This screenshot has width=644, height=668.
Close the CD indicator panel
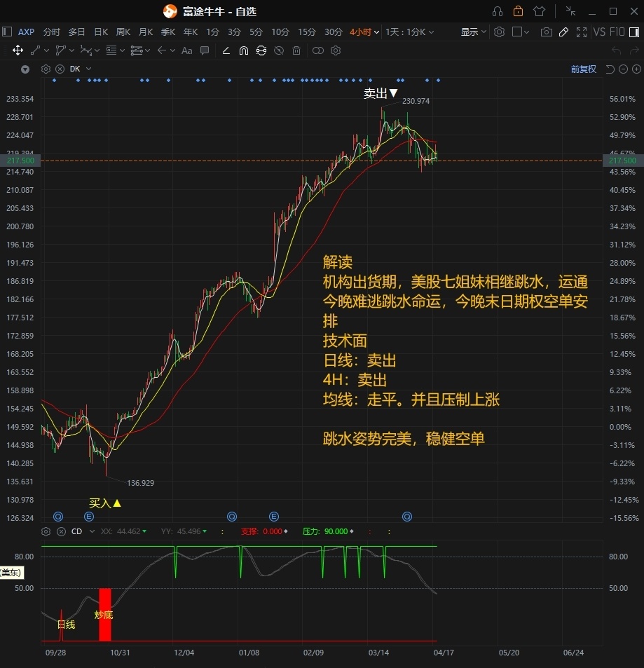tap(61, 531)
